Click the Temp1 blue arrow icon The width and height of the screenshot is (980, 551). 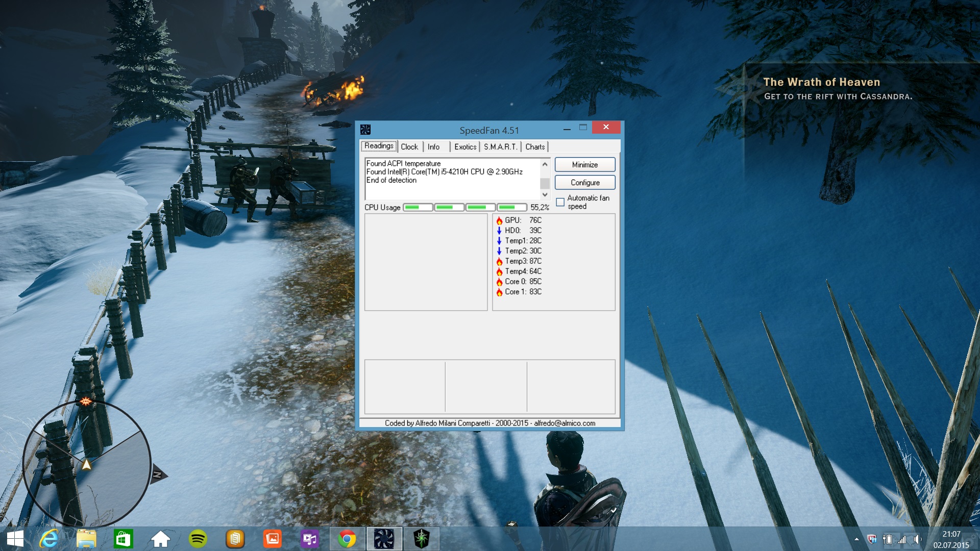point(499,241)
